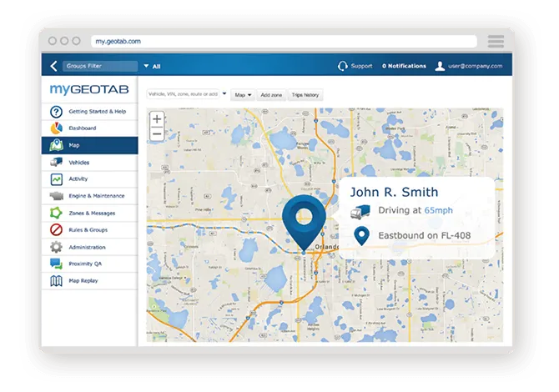Open the user@company.com account menu

coord(476,66)
